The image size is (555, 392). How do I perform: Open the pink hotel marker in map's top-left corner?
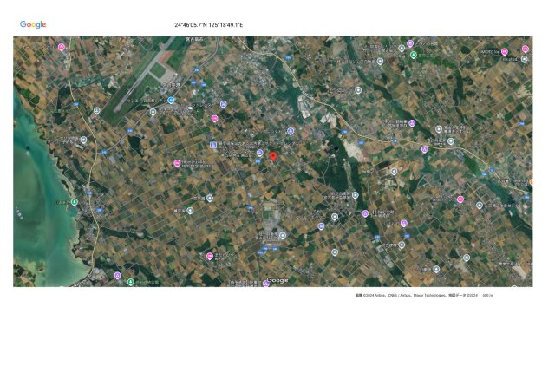click(62, 47)
